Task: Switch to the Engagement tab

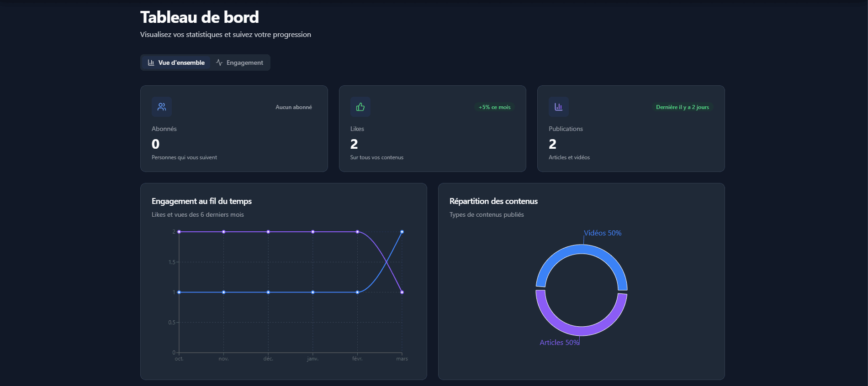Action: pyautogui.click(x=240, y=63)
